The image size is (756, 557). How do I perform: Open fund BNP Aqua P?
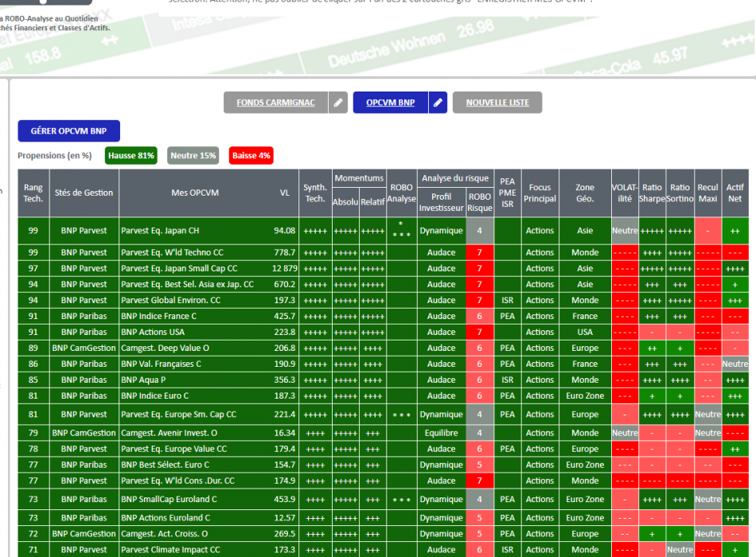tap(143, 380)
